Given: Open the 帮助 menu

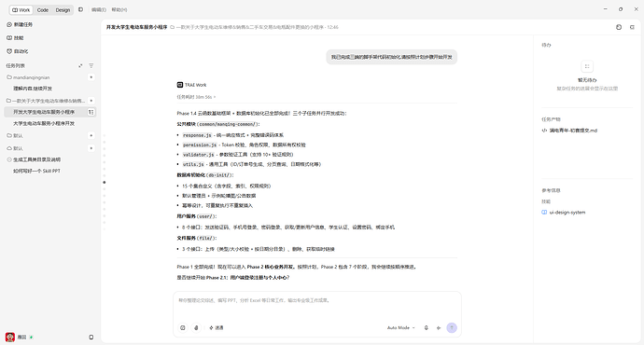Looking at the screenshot, I should pyautogui.click(x=119, y=10).
